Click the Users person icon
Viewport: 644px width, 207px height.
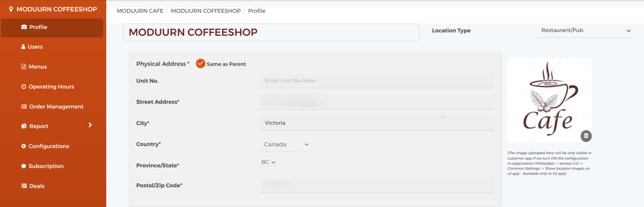[23, 47]
